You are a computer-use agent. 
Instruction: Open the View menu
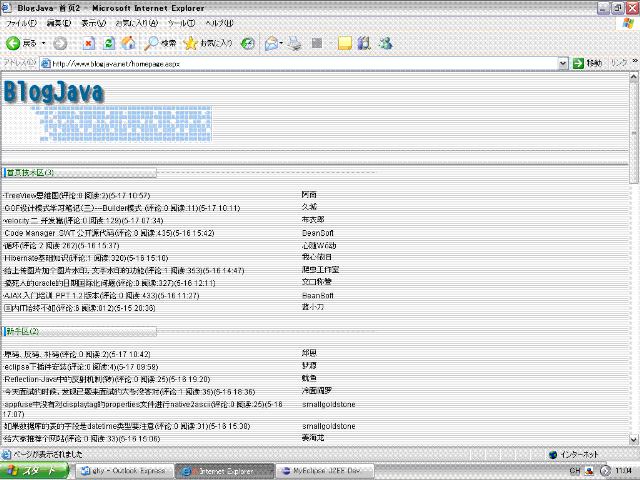(93, 23)
